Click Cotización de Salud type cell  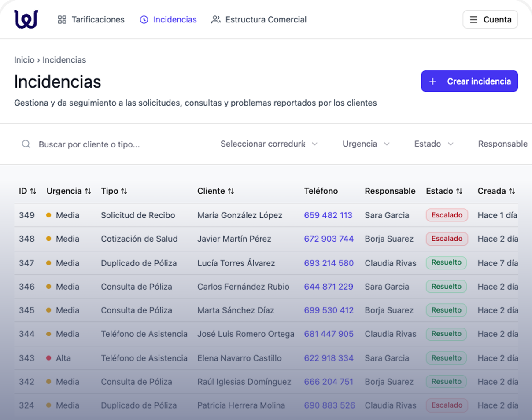tap(139, 239)
